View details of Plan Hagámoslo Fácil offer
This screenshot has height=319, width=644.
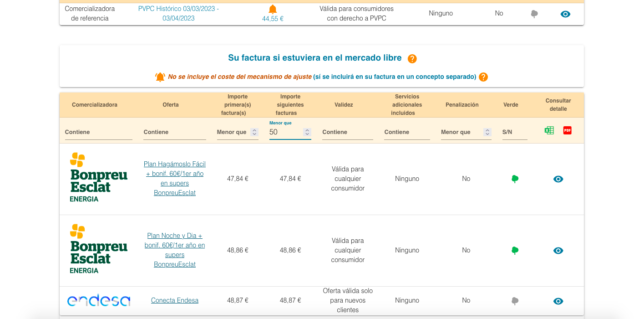558,179
